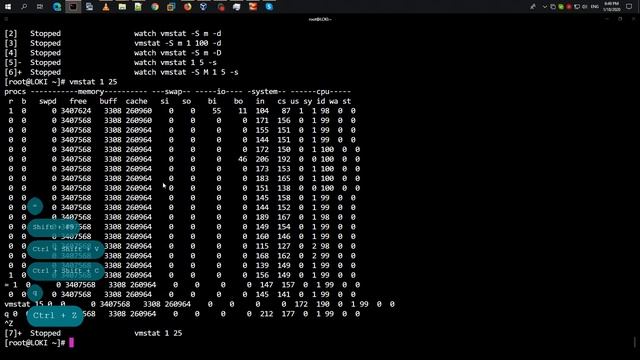Click the interrupts value 212 in last row
This screenshot has width=640, height=360.
[267, 313]
